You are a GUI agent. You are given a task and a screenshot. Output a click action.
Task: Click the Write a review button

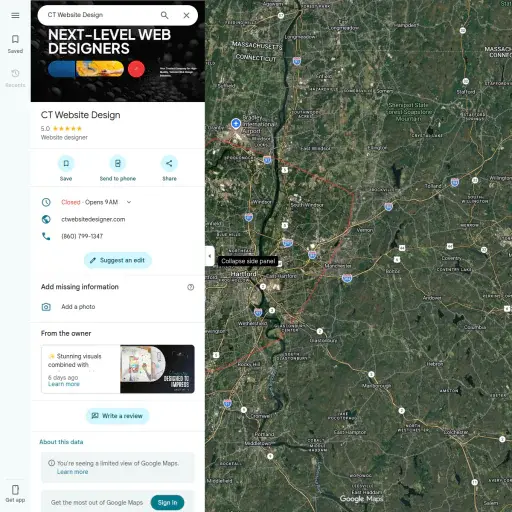coord(118,416)
